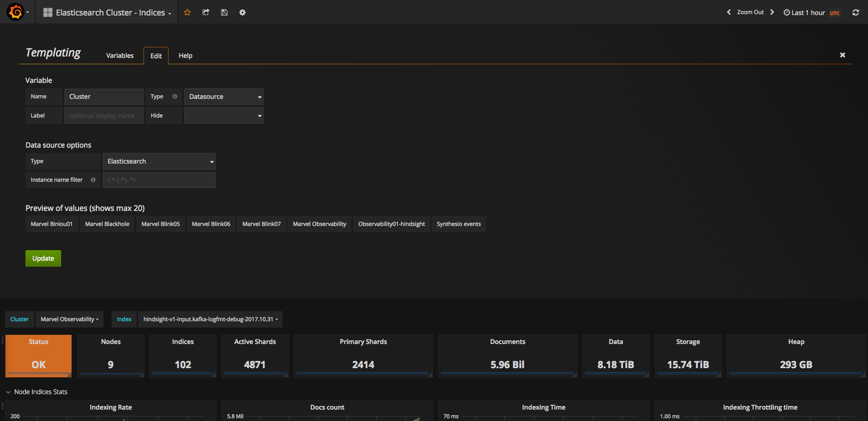Switch to the Variables tab
Screen dimensions: 868x421
tap(120, 56)
